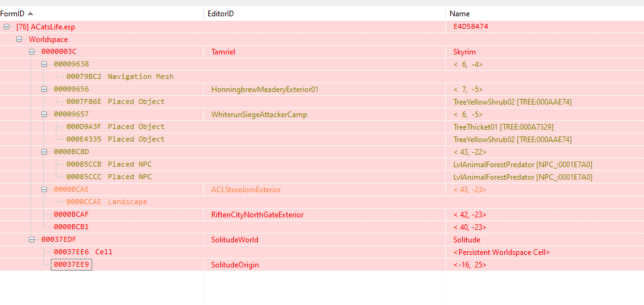Click the 0000BCAE FormID label
Viewport: 644px width, 305px height.
[x=71, y=189]
